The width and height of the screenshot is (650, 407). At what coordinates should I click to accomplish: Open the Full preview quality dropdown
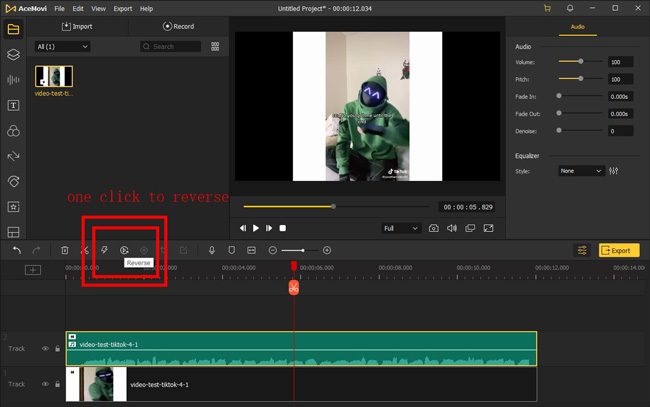point(401,228)
